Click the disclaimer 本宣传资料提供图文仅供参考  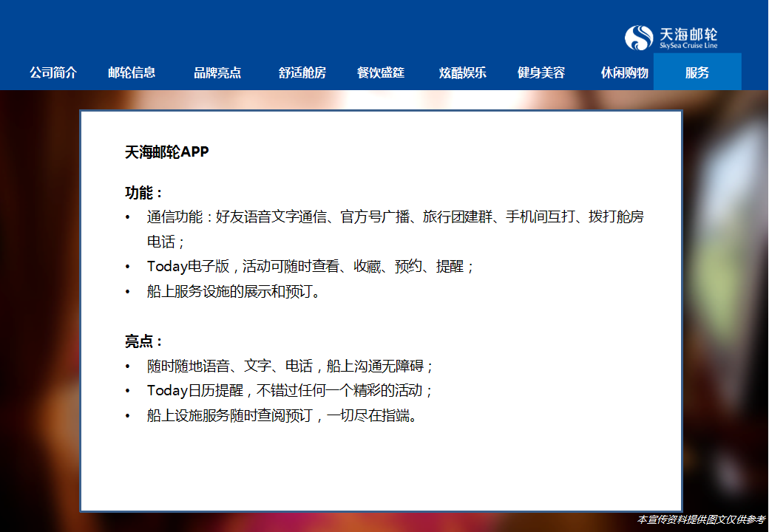pos(701,519)
